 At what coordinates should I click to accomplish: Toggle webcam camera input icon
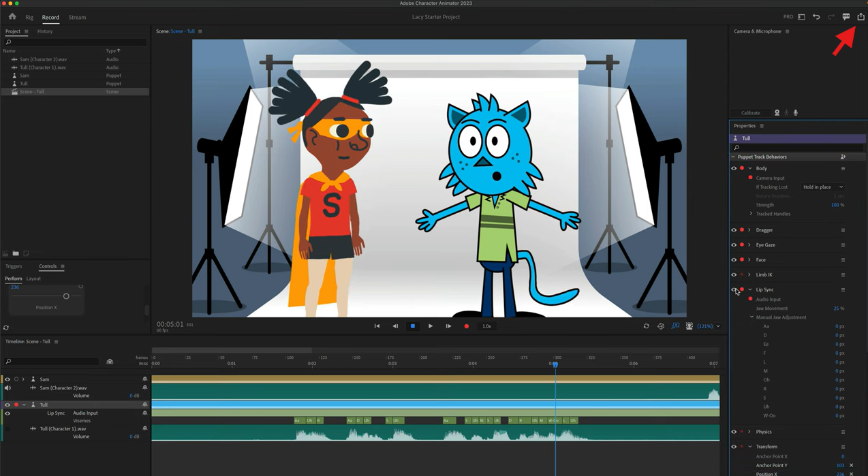pyautogui.click(x=777, y=113)
